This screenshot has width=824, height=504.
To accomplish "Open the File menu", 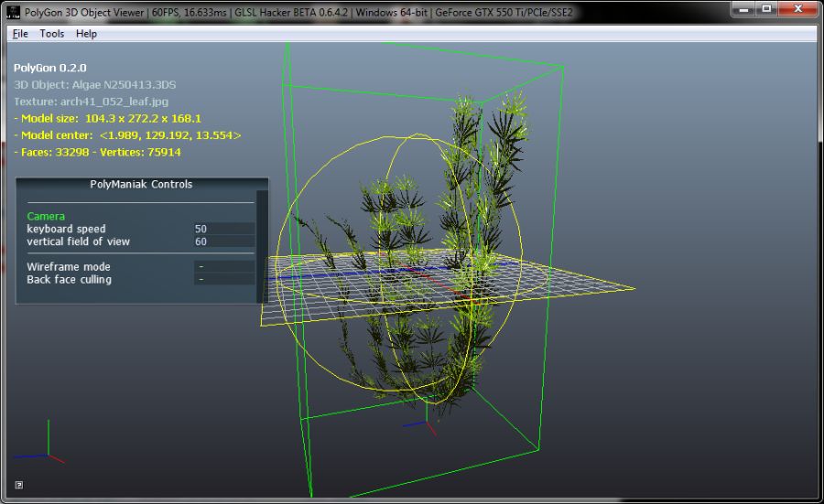I will click(x=20, y=34).
